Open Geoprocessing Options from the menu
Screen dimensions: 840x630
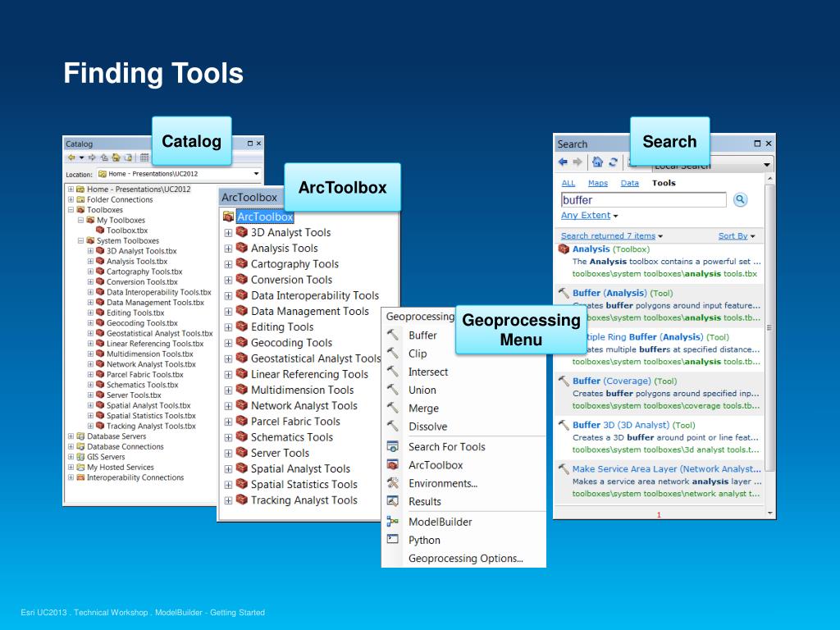pos(466,558)
